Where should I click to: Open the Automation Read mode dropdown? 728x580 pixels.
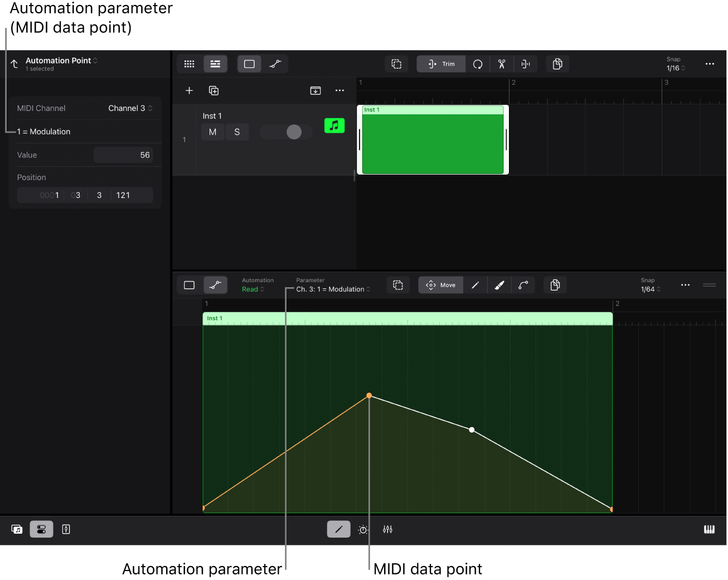click(x=253, y=289)
